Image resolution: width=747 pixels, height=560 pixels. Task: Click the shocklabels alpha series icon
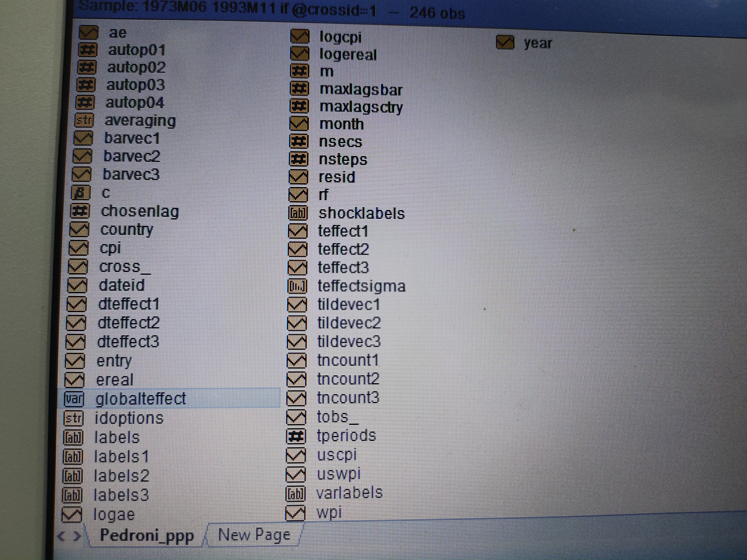299,213
